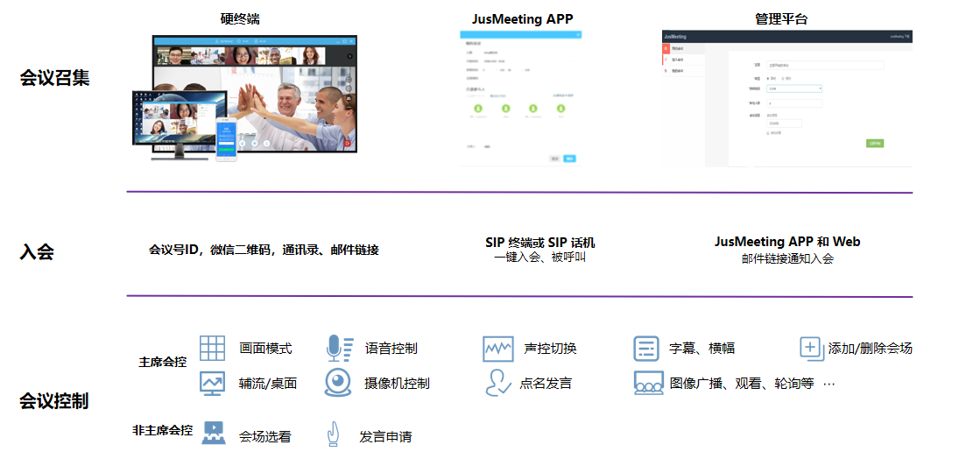Open second sidebar menu item in 管理平台
Screen dimensions: 980x473
684,60
